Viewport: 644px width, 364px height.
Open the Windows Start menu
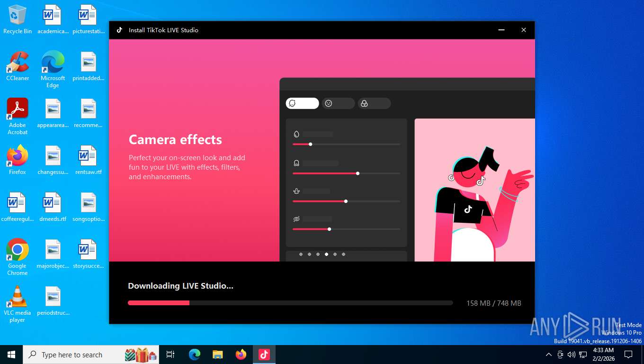11,355
